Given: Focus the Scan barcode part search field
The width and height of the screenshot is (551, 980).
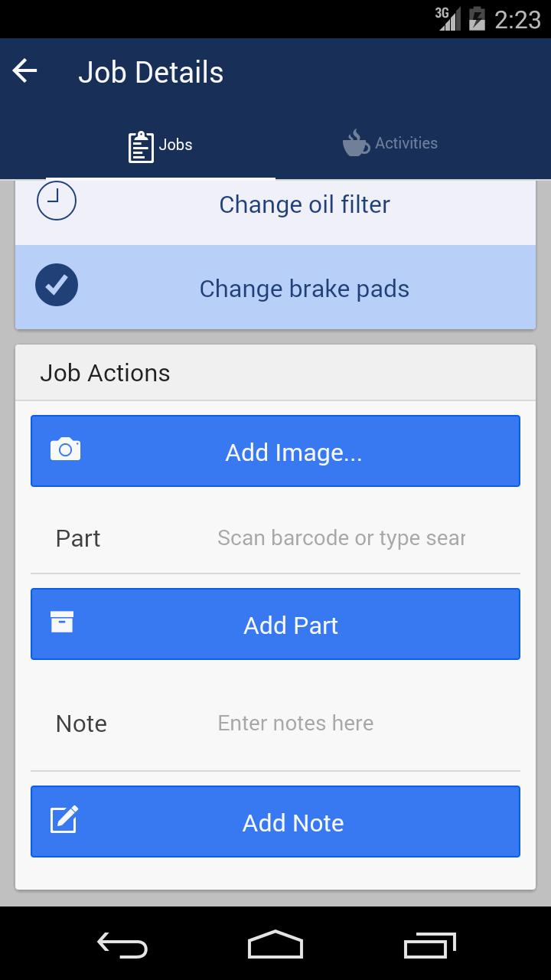Looking at the screenshot, I should pyautogui.click(x=341, y=537).
